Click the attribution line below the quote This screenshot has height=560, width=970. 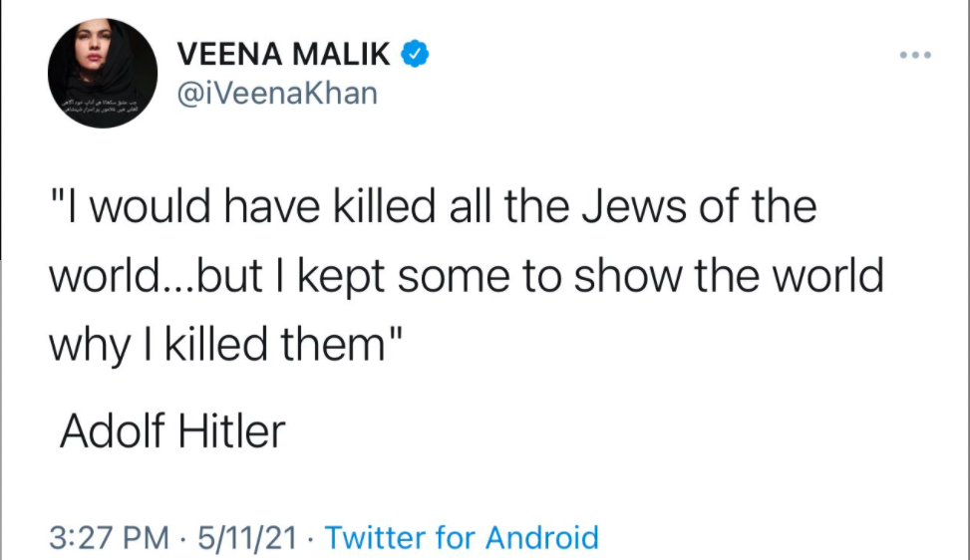coord(172,430)
